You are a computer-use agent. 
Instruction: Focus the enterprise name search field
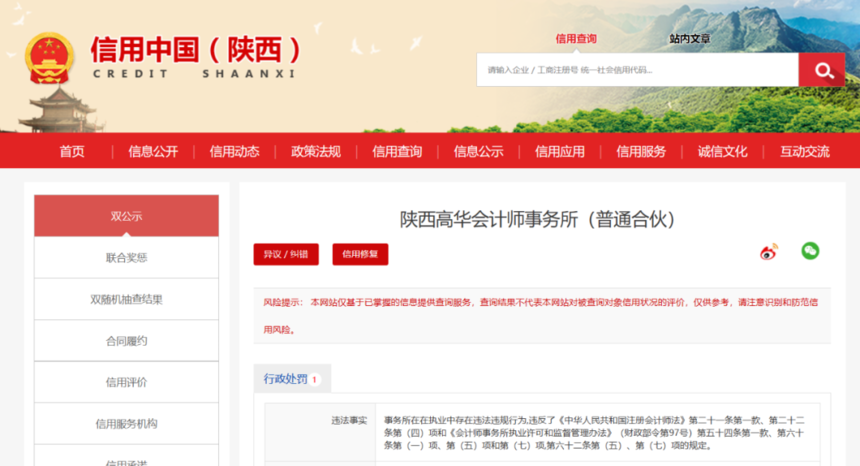click(x=637, y=70)
